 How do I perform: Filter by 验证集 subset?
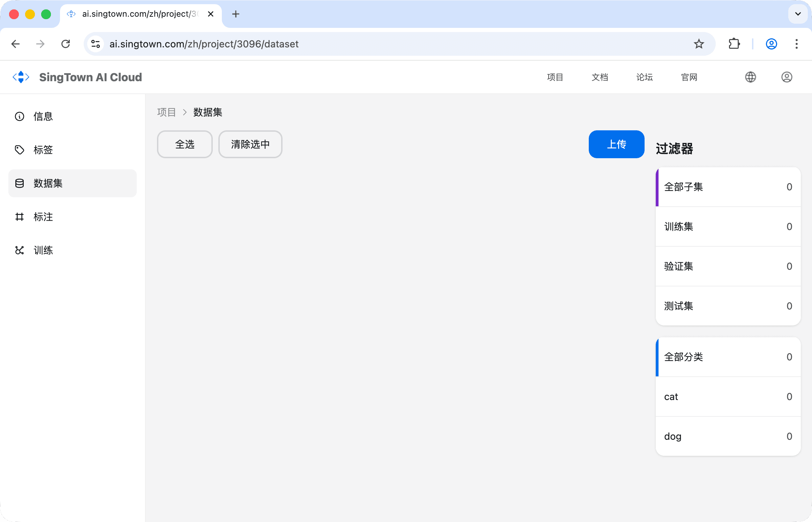click(x=728, y=266)
